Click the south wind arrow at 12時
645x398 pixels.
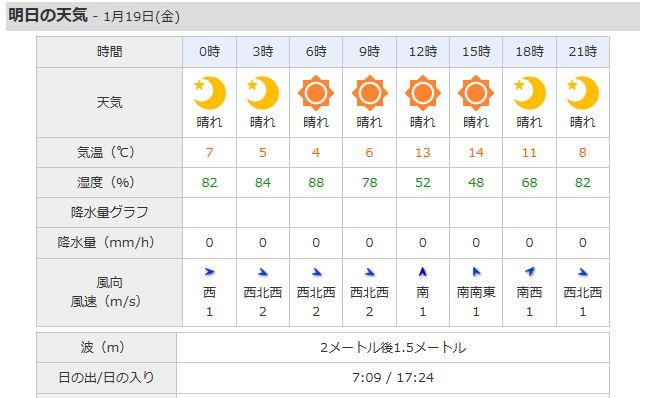[422, 272]
